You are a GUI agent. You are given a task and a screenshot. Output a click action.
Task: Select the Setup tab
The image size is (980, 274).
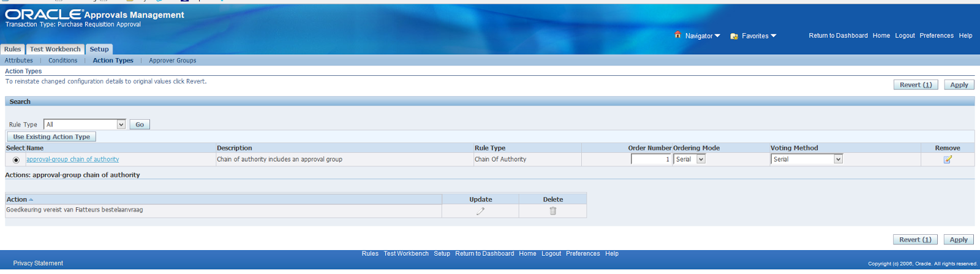click(99, 50)
